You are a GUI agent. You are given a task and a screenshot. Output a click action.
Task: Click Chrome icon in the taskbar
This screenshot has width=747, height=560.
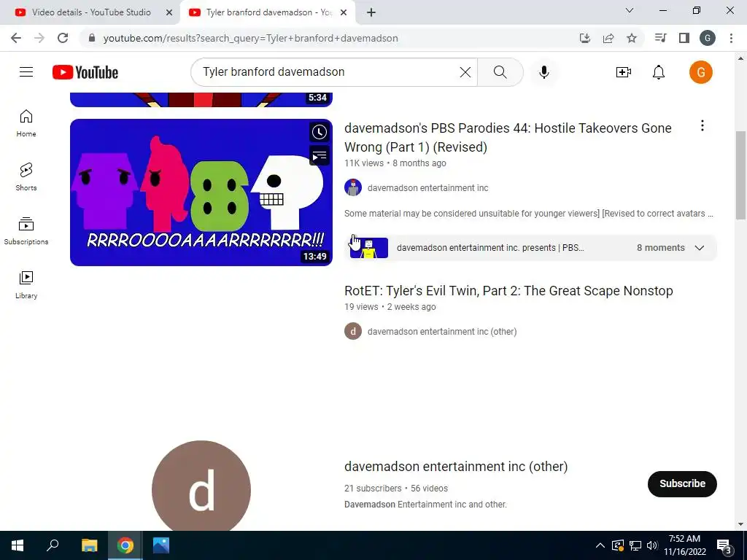tap(125, 545)
